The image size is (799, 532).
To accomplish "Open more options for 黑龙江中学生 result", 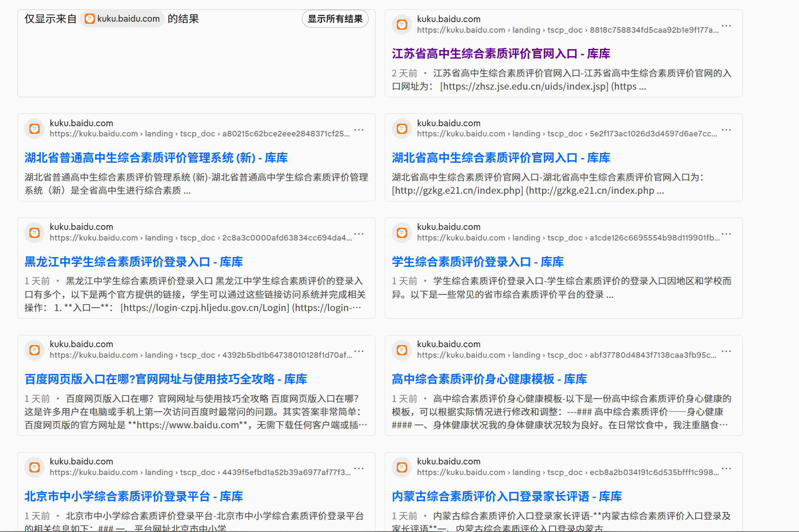I will 359,234.
